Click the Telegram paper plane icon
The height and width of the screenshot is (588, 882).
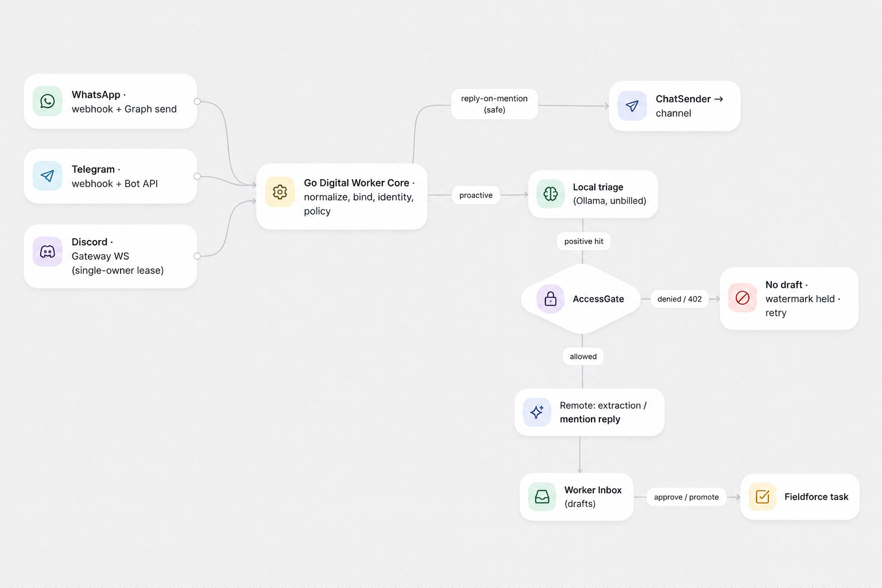pyautogui.click(x=48, y=176)
